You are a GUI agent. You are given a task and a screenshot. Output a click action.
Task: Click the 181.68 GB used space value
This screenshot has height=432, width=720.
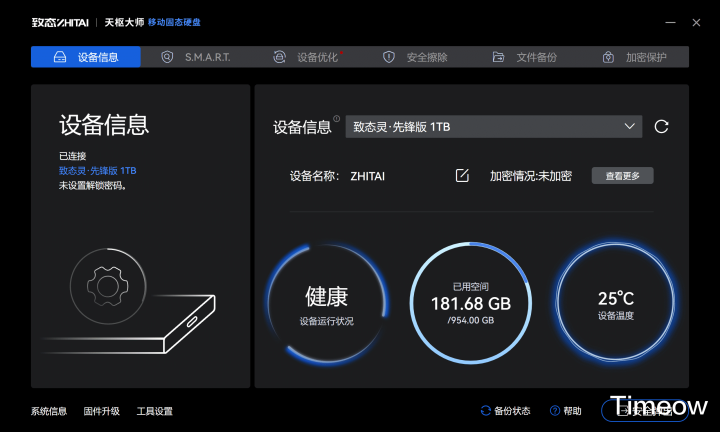click(x=471, y=303)
